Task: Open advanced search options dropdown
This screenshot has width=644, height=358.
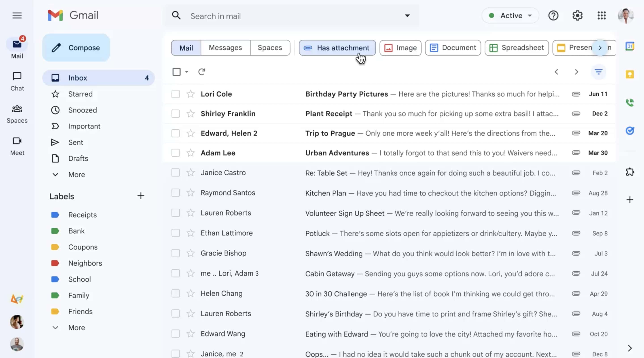Action: (x=407, y=15)
